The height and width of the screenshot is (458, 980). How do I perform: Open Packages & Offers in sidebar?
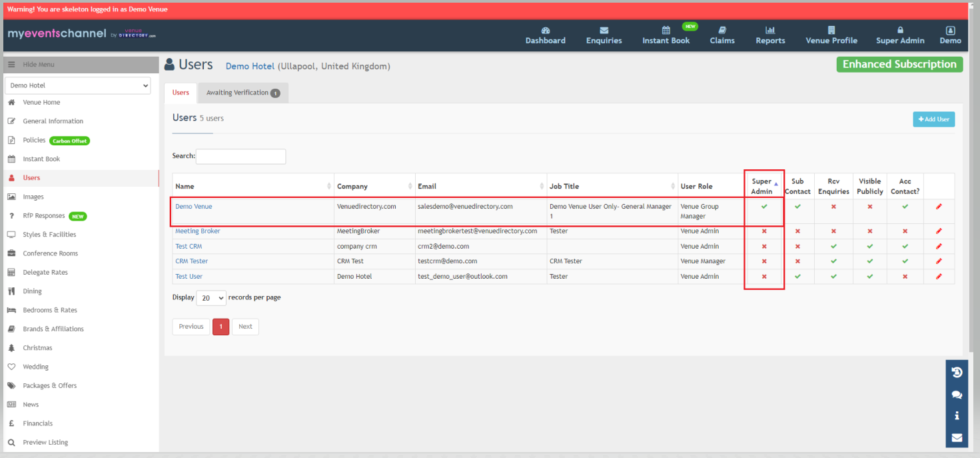coord(49,385)
